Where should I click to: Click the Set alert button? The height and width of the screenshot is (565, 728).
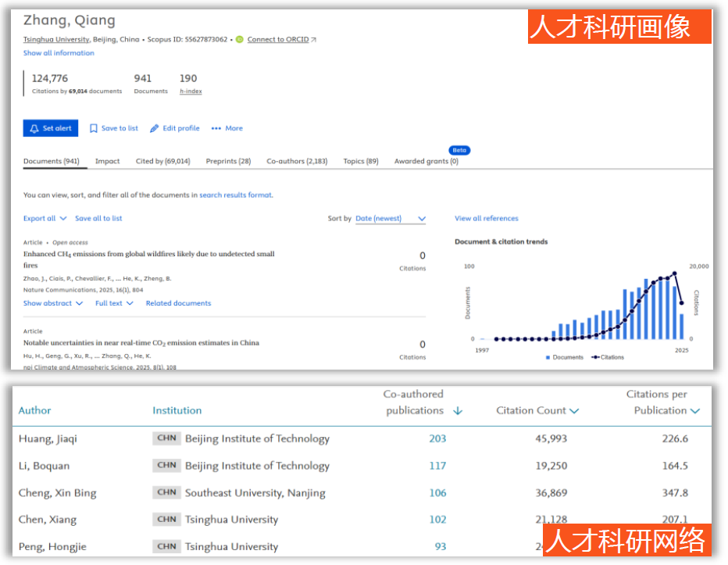tap(51, 128)
